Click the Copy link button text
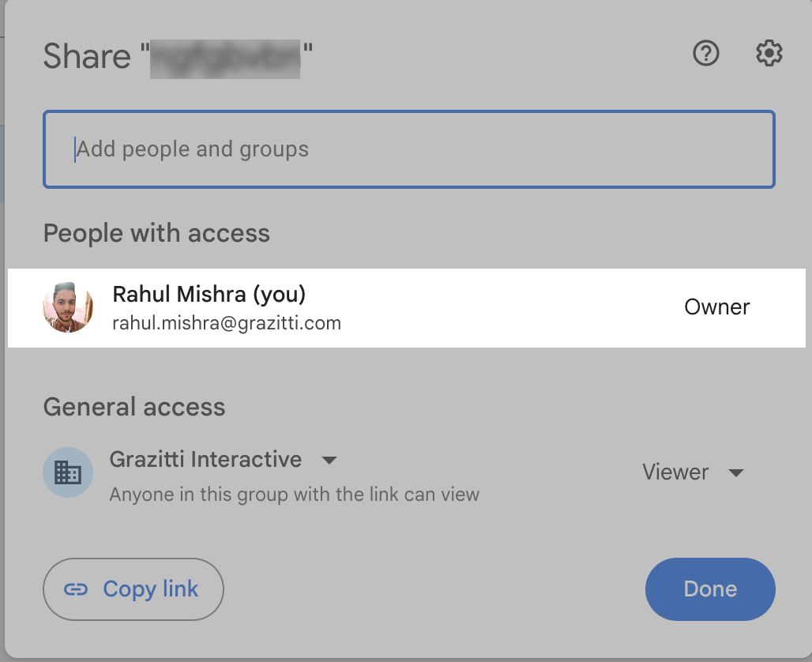812x662 pixels. [x=151, y=589]
